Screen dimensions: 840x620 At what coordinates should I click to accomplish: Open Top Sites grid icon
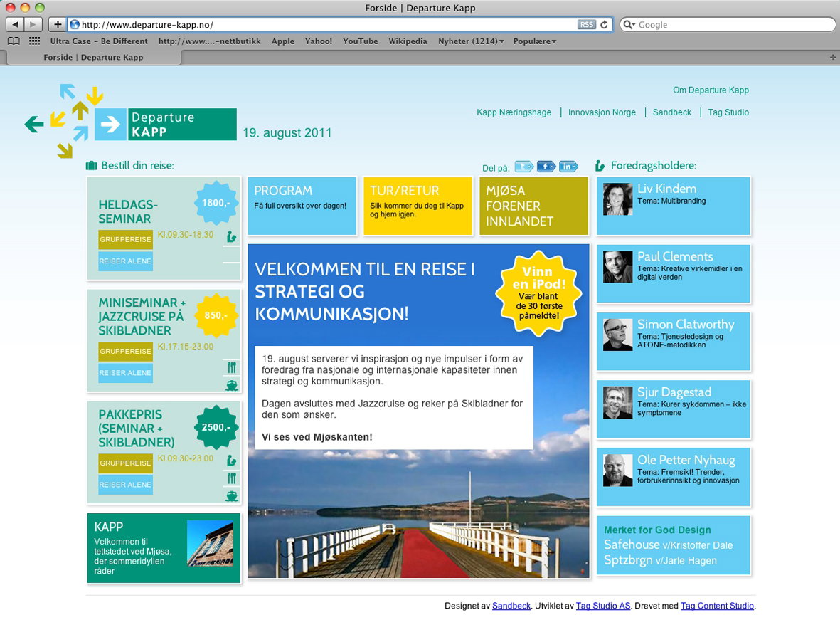click(x=34, y=41)
